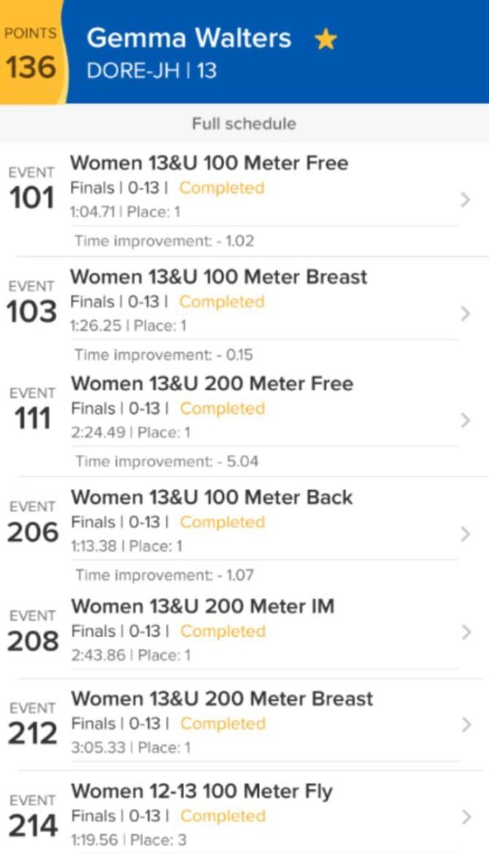Select the Gemma Walters swimmer name
Viewport: 489px width, 868px height.
188,38
